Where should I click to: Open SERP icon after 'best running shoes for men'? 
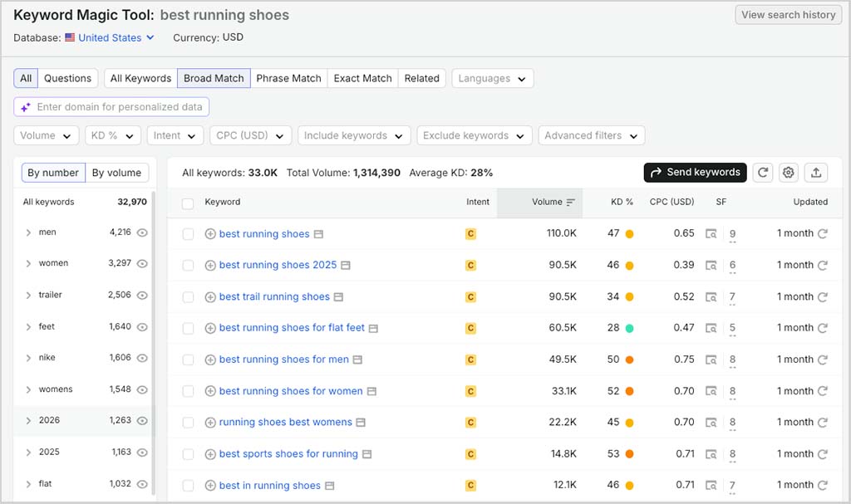tap(357, 360)
